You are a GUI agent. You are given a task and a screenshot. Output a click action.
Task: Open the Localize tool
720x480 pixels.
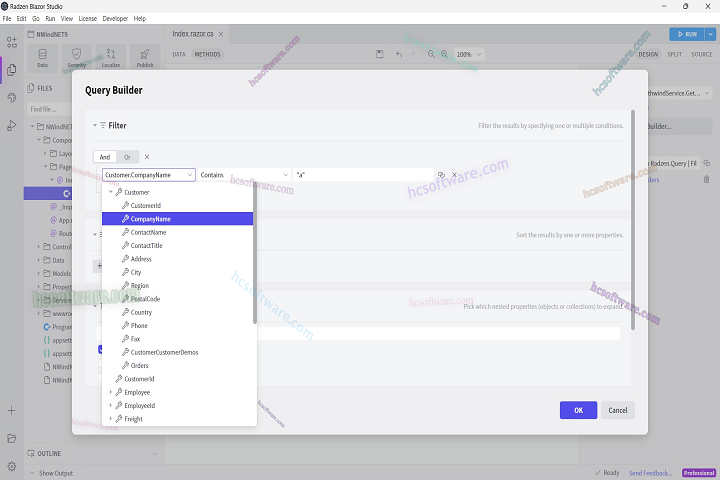pos(111,57)
